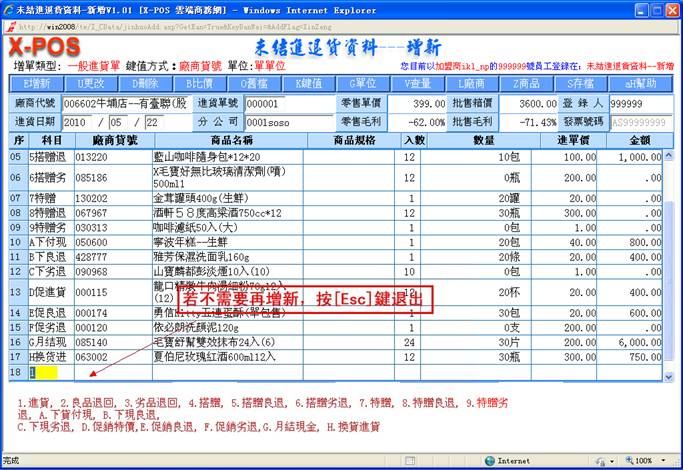The height and width of the screenshot is (470, 683).
Task: Focus the 進貨單號 receipt number field
Action: pyautogui.click(x=276, y=103)
